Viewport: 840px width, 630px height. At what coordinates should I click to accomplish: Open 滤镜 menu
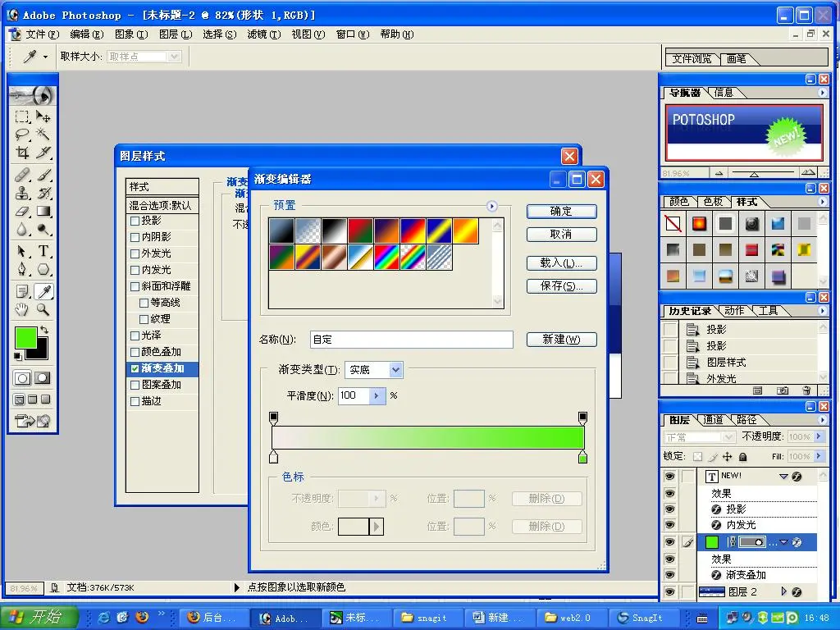[x=263, y=34]
